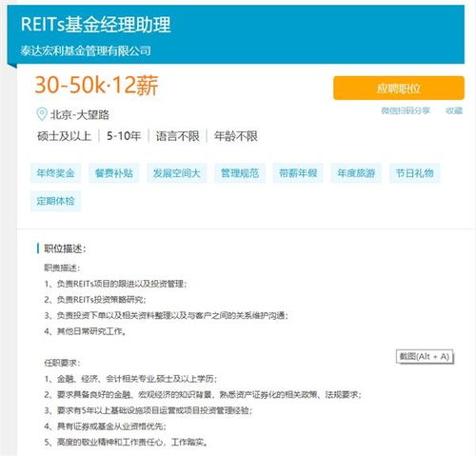This screenshot has height=456, width=476.
Task: Click the location pin icon beside 北京-大望路
Action: (42, 114)
